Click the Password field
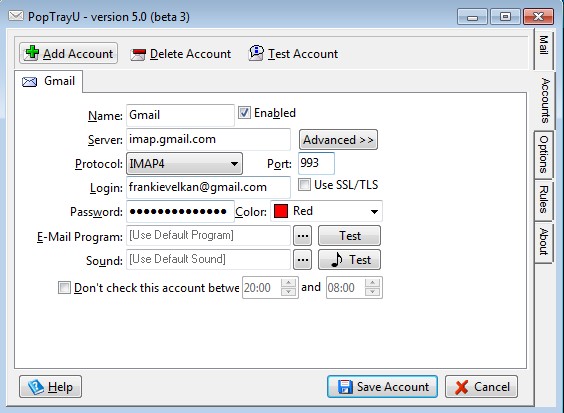 click(x=180, y=211)
